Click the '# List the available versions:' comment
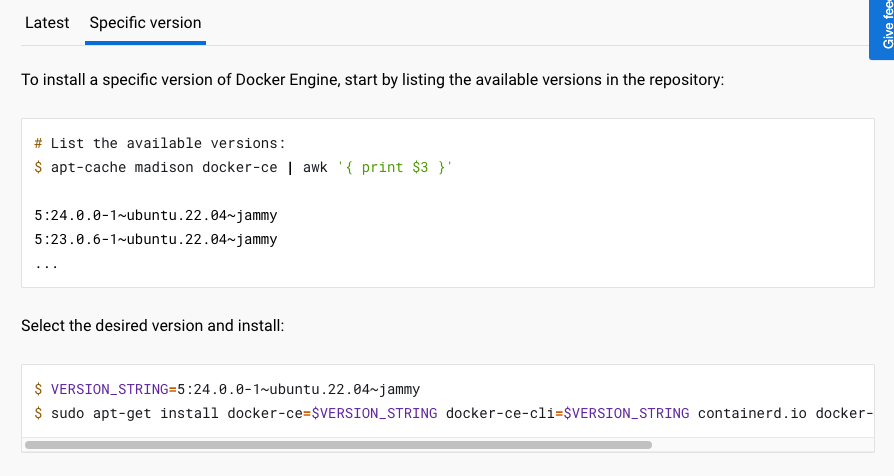The width and height of the screenshot is (894, 476). click(160, 143)
